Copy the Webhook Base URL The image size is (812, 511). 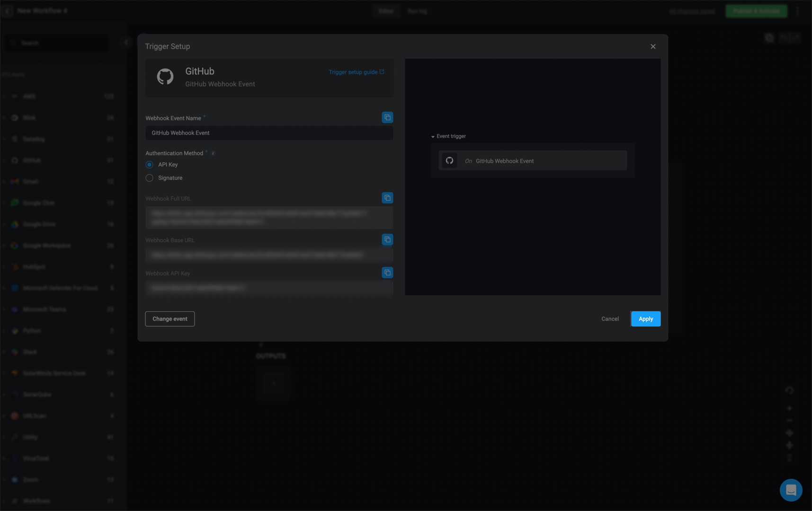387,239
